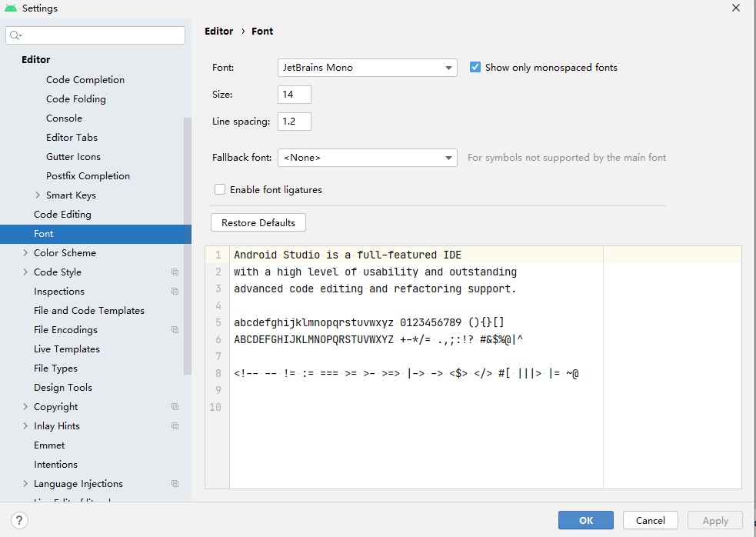Click Restore Defaults button
Screen dimensions: 756x537
pos(258,223)
